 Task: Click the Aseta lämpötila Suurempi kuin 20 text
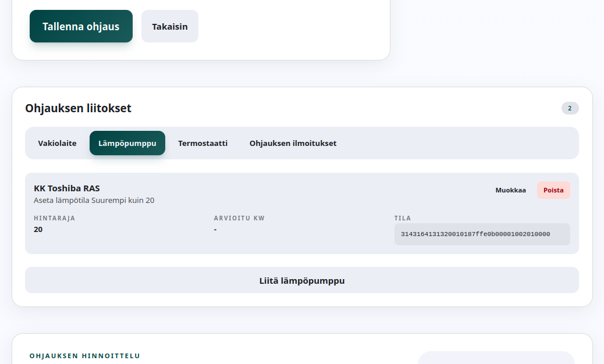94,200
